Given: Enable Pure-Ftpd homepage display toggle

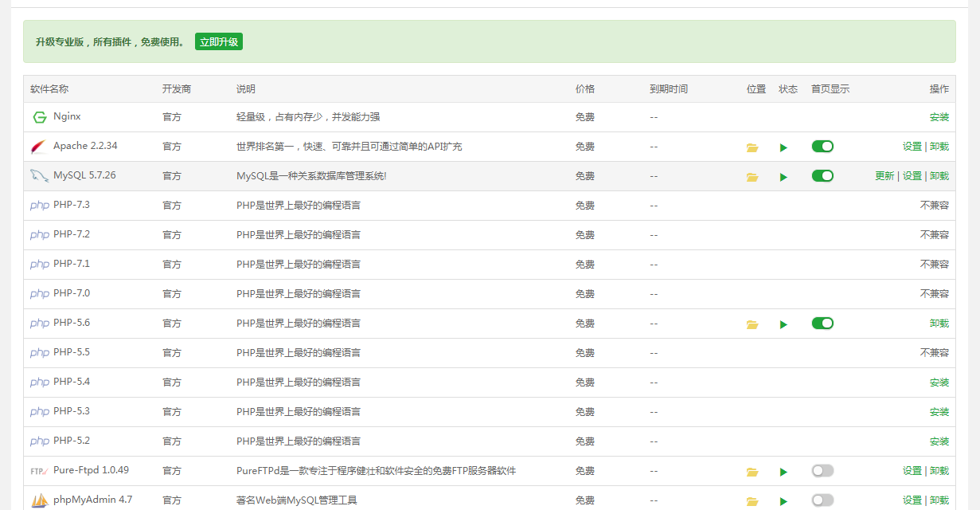Looking at the screenshot, I should 822,470.
